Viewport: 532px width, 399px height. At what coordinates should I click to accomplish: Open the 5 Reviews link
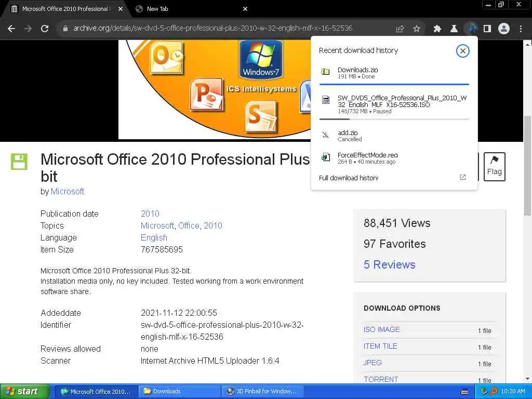pyautogui.click(x=389, y=264)
